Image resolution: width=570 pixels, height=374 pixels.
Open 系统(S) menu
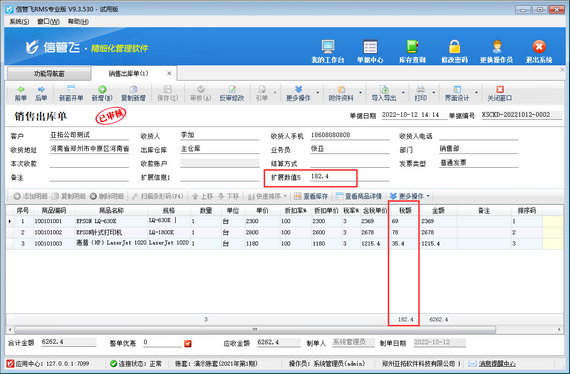19,21
